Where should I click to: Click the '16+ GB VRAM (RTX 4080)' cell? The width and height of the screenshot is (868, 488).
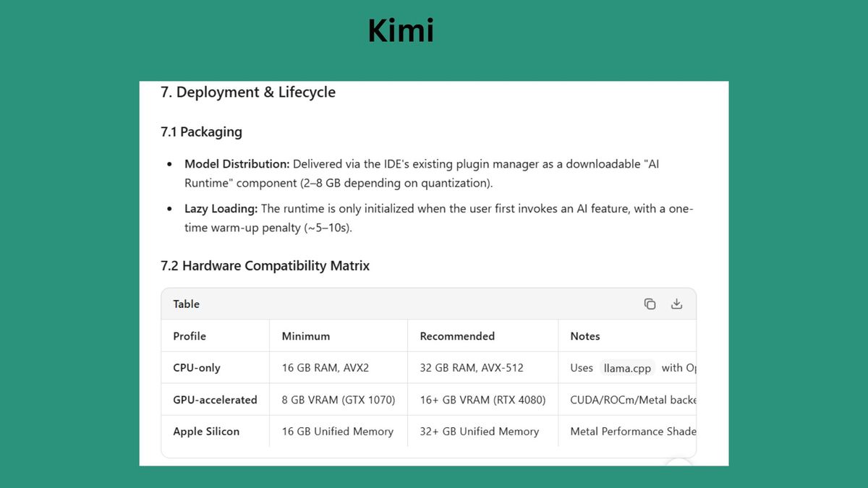(482, 400)
